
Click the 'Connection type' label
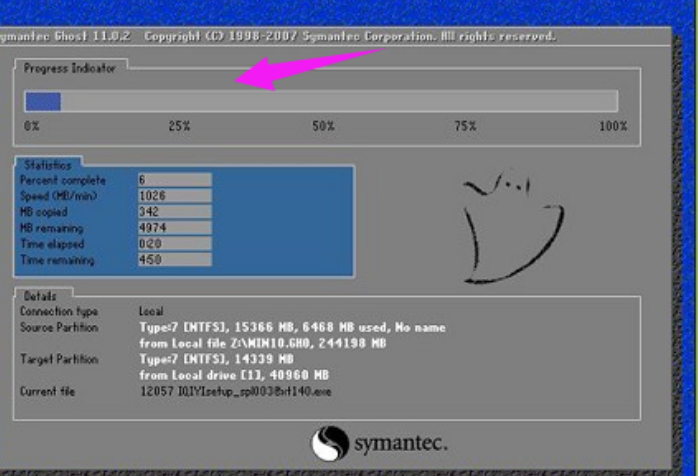click(x=59, y=311)
